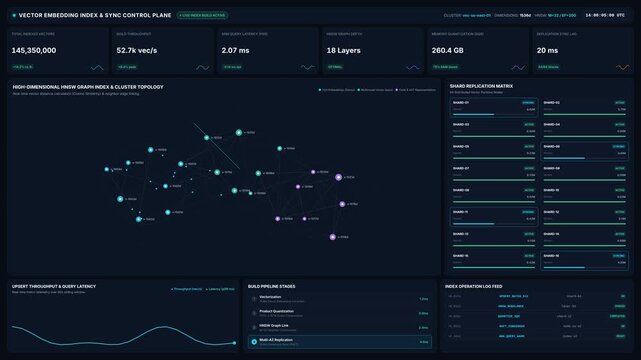This screenshot has height=360, width=641.
Task: Click the SHARD-16 sync progress bar
Action: coord(585,268)
